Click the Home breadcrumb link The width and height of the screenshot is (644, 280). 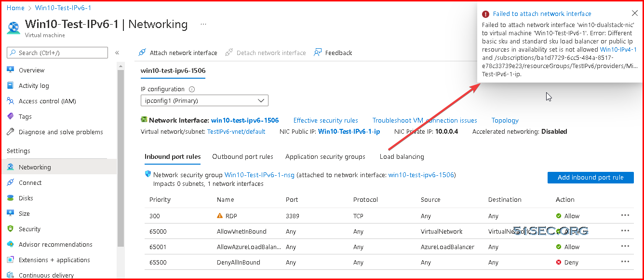click(x=16, y=8)
